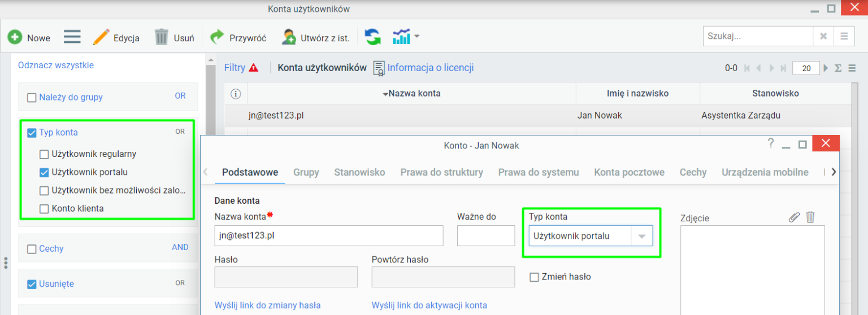The width and height of the screenshot is (868, 315).
Task: Open the Podstawowe tab
Action: [250, 172]
